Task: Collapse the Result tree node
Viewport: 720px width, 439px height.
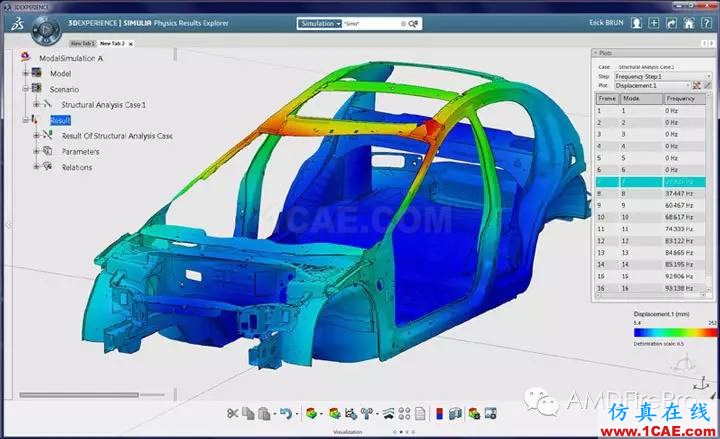Action: pos(26,120)
